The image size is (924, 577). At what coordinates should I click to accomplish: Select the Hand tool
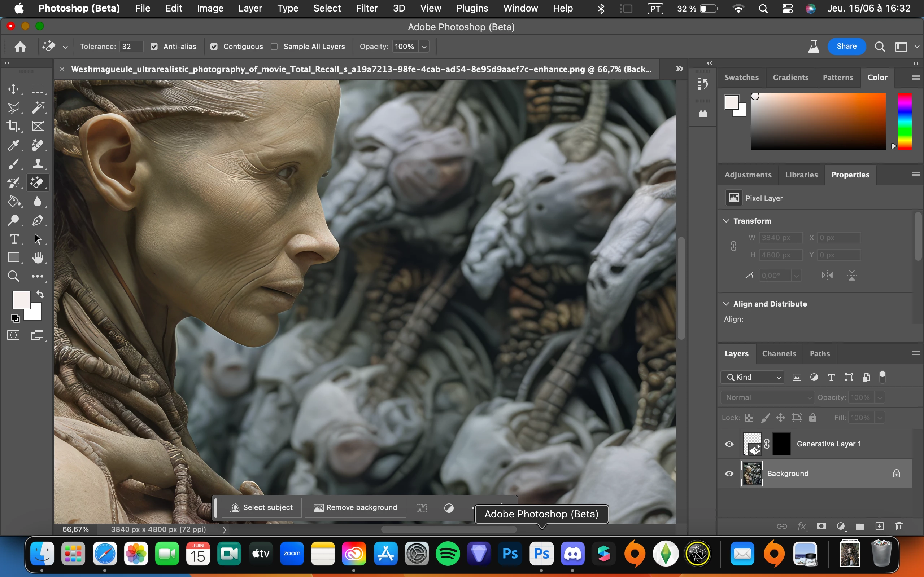coord(38,258)
